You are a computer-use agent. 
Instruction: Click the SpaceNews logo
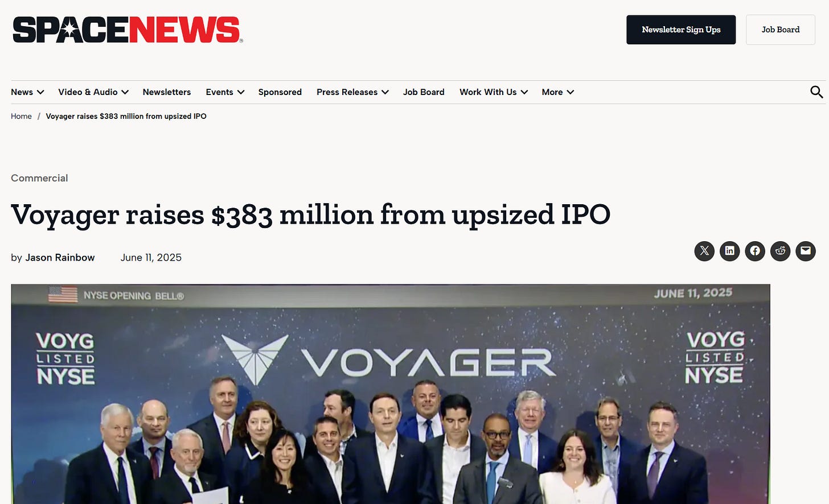tap(128, 30)
